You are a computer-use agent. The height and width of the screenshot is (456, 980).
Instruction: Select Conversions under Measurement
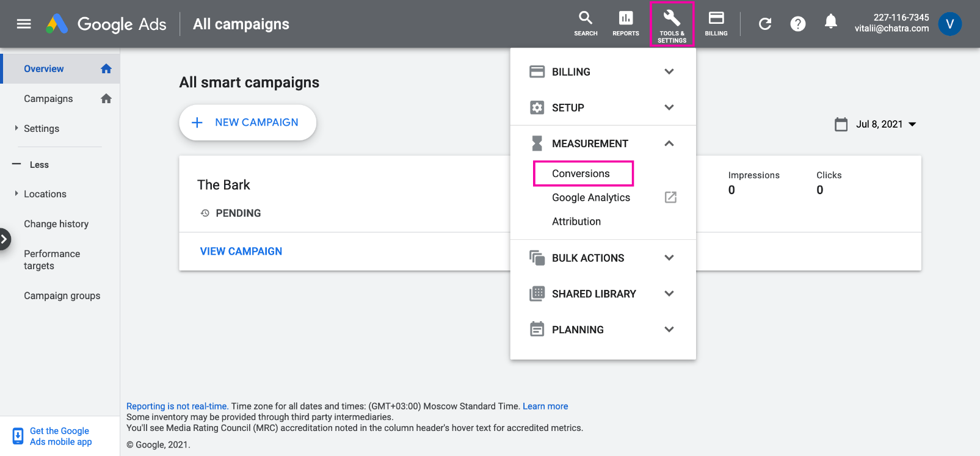pos(581,173)
